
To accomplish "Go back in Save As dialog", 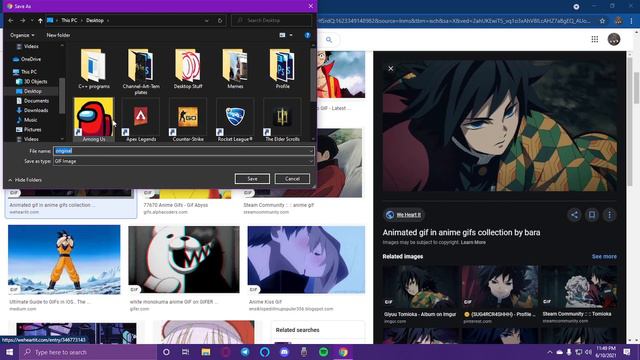I will click(11, 20).
